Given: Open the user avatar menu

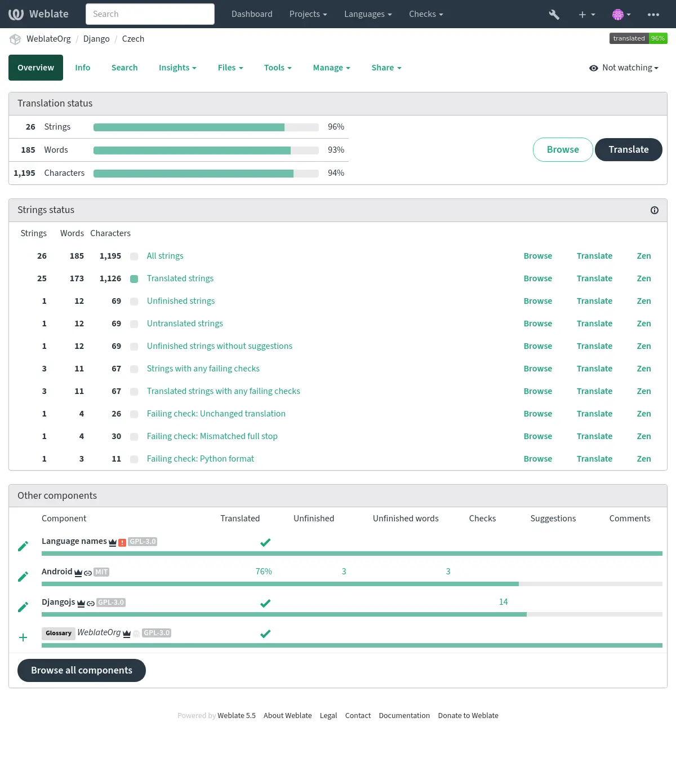Looking at the screenshot, I should pos(621,15).
